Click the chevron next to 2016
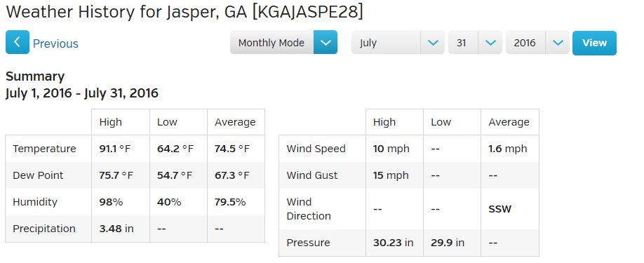Screen dimensions: 644x263 [558, 42]
